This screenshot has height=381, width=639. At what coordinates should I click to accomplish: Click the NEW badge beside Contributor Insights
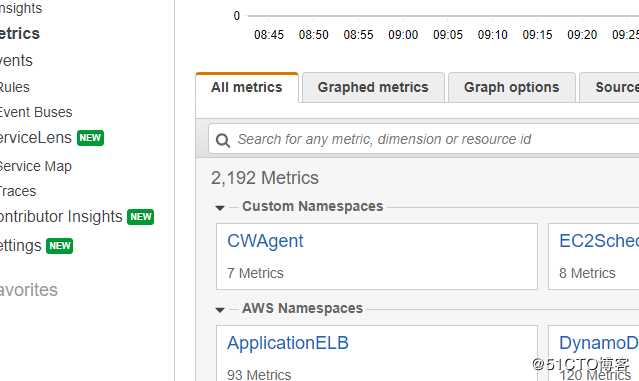(141, 216)
